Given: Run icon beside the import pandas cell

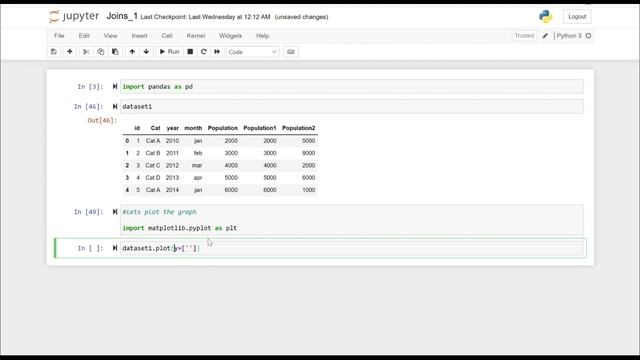Looking at the screenshot, I should point(115,87).
